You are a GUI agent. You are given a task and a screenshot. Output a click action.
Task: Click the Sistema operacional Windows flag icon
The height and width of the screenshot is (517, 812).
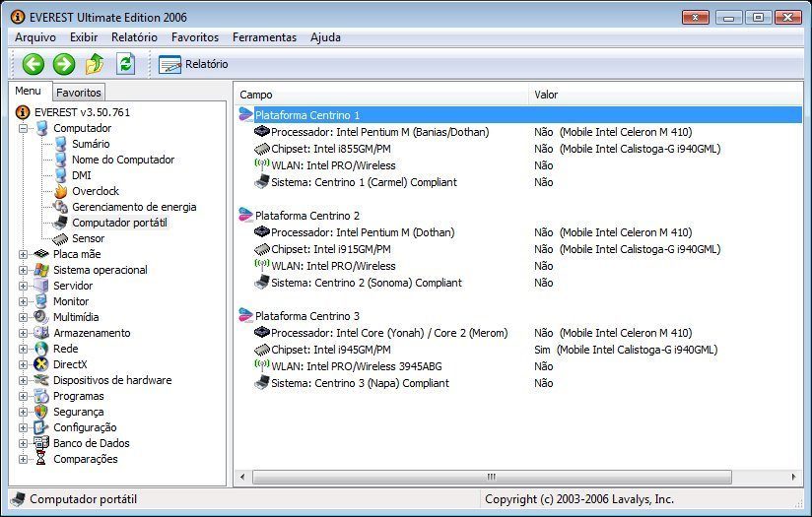(41, 270)
